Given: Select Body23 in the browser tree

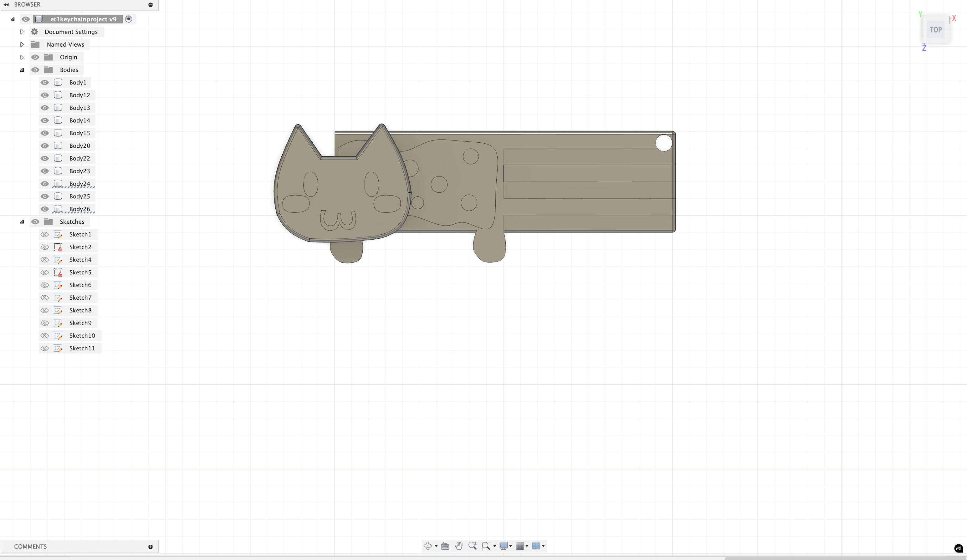Looking at the screenshot, I should (x=79, y=171).
